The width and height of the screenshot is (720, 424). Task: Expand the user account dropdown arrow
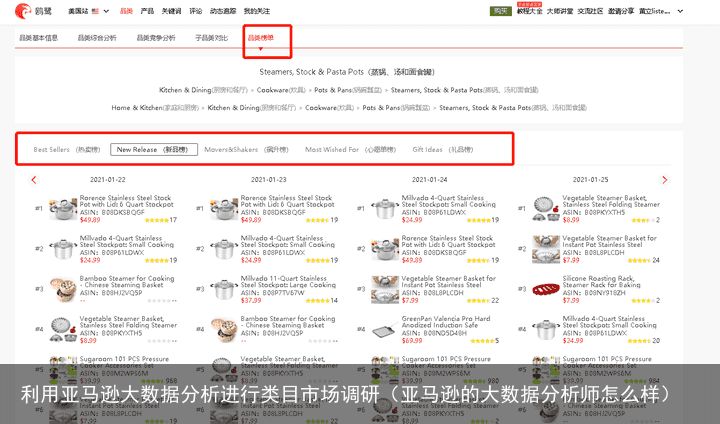point(681,11)
